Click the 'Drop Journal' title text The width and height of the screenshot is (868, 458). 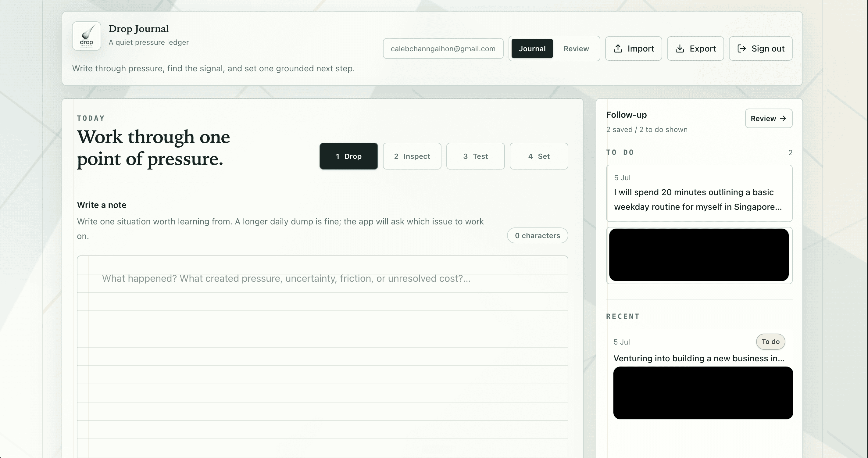point(138,29)
